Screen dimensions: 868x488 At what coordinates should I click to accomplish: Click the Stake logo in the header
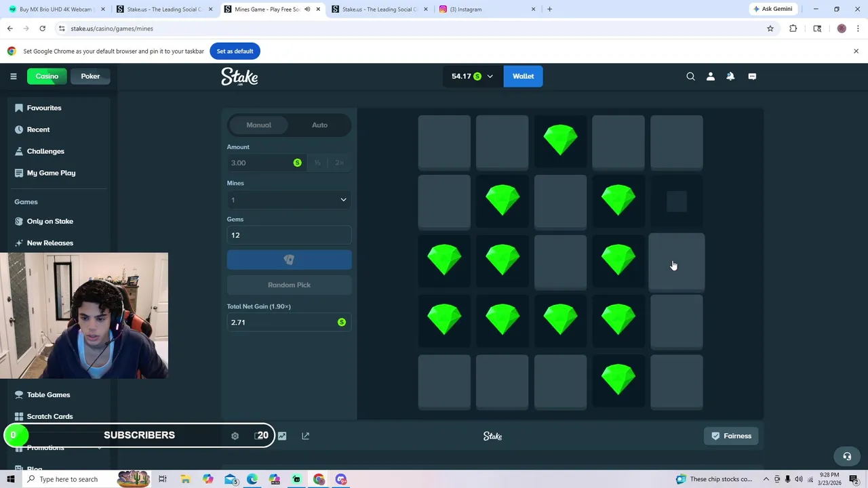(239, 77)
